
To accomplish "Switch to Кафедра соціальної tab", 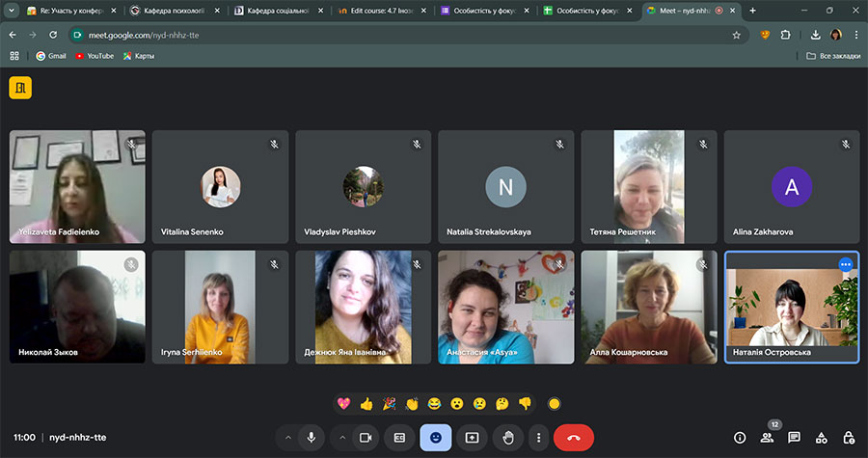I will [x=279, y=11].
